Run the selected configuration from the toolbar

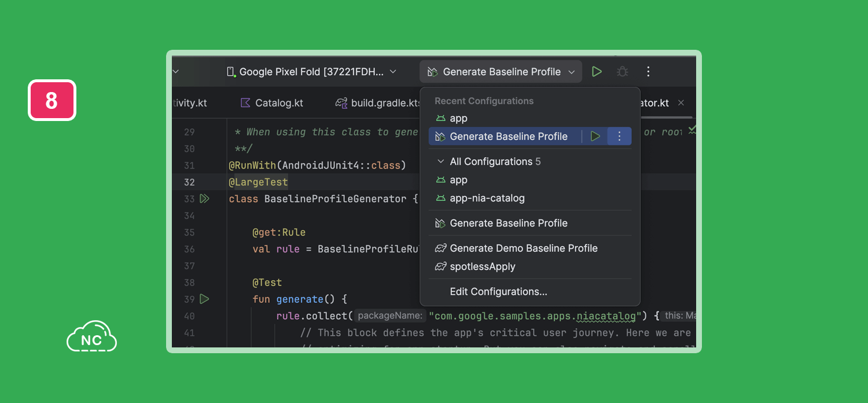coord(597,72)
